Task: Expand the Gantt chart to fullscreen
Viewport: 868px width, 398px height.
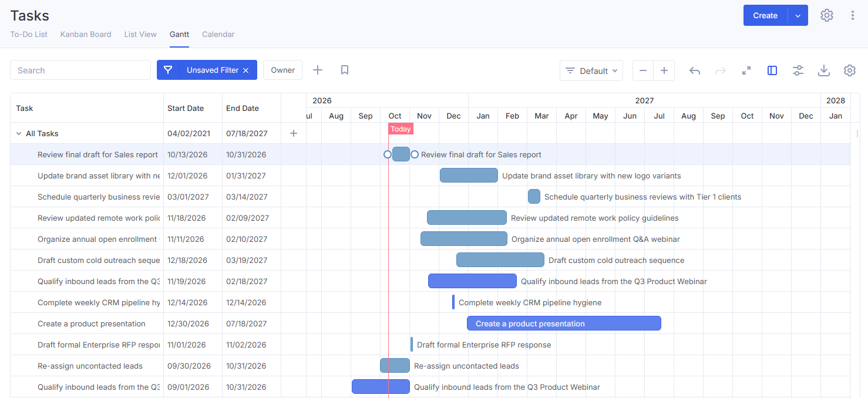Action: pos(746,70)
